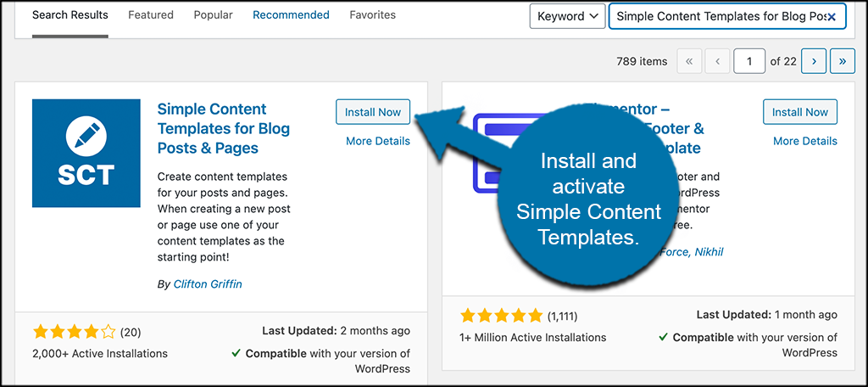868x387 pixels.
Task: Go to next page of results
Action: [814, 62]
